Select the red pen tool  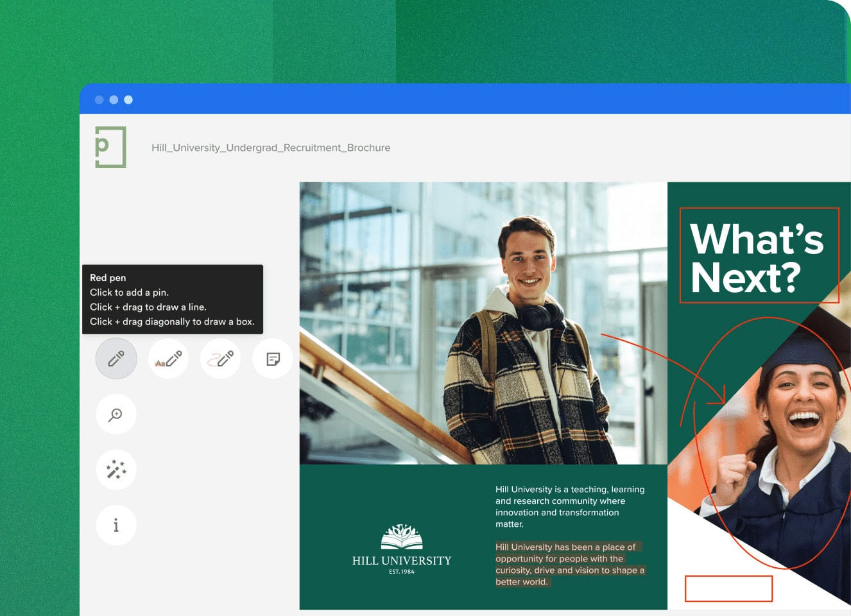coord(116,358)
